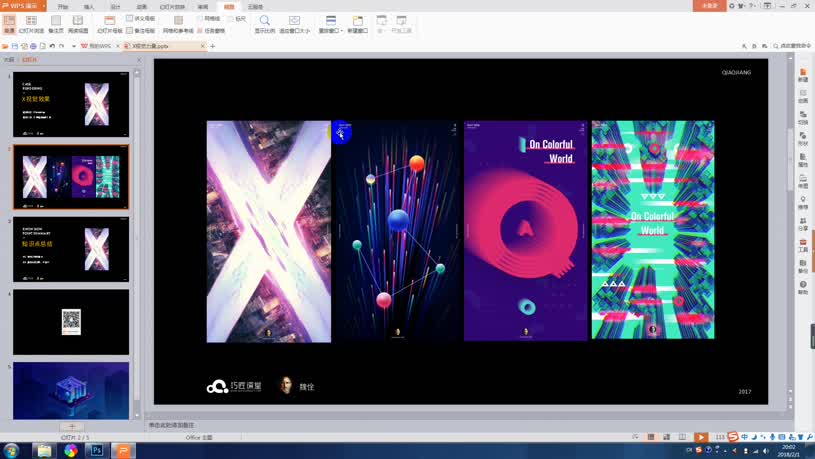The height and width of the screenshot is (459, 815).
Task: Open the Cloud Service ribbon tab
Action: click(x=255, y=7)
